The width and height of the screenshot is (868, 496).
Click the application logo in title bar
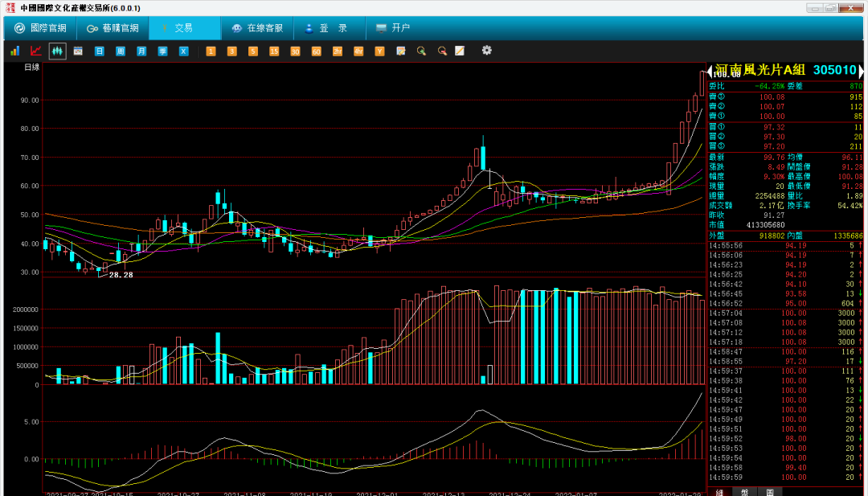pyautogui.click(x=10, y=8)
